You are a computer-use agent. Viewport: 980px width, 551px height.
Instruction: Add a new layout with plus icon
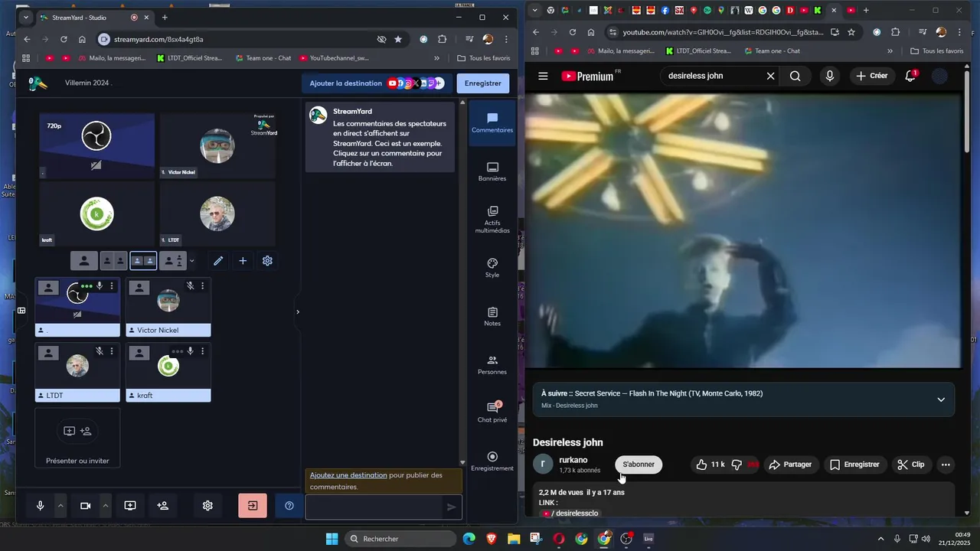243,261
